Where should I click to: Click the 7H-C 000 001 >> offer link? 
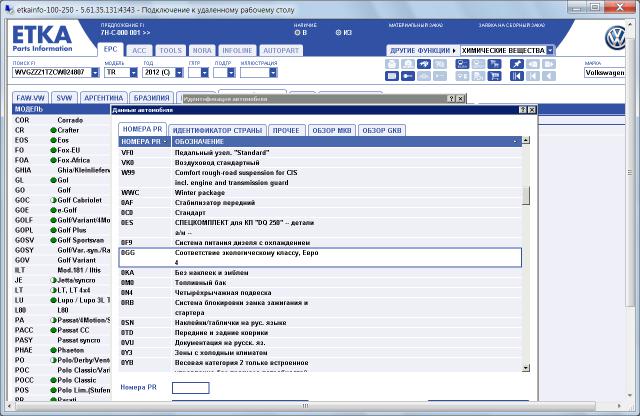tap(125, 33)
